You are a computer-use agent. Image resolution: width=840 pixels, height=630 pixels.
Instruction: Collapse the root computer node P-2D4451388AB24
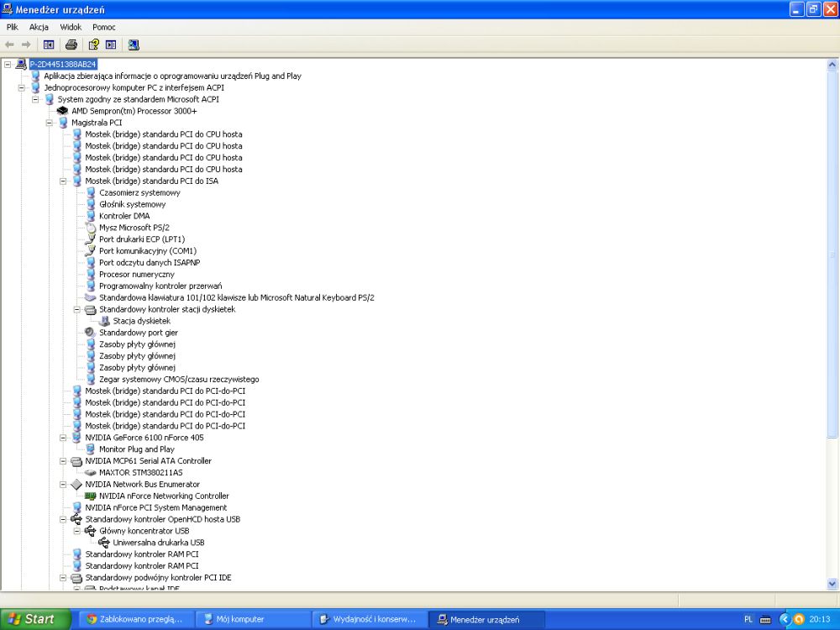pyautogui.click(x=8, y=65)
